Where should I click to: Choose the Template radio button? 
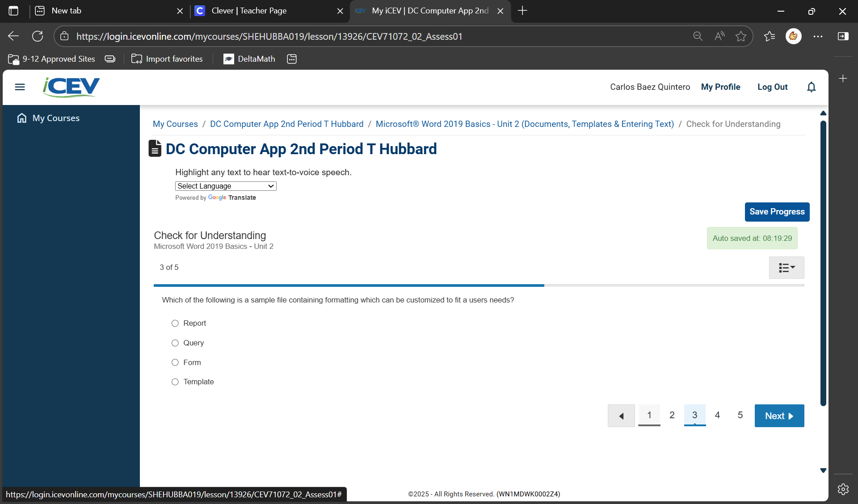pos(175,382)
